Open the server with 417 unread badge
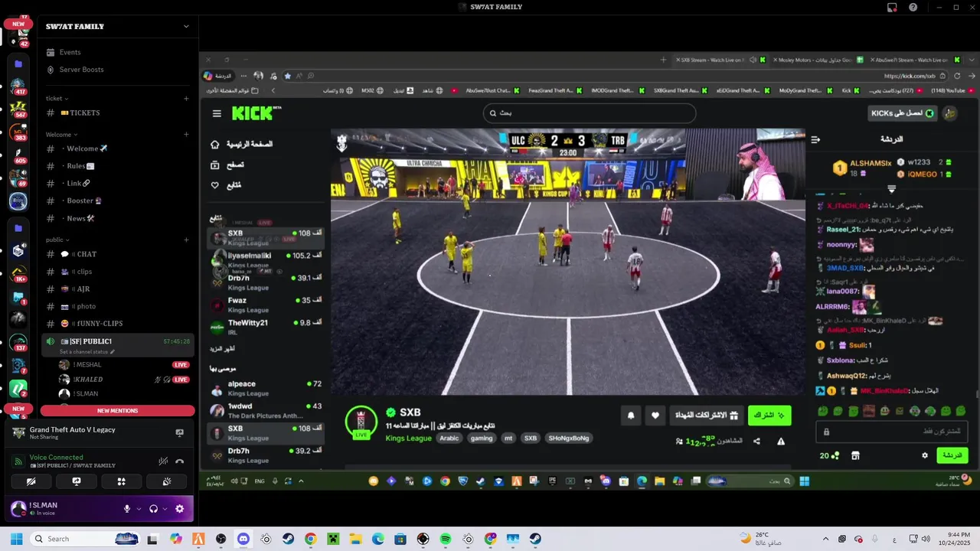 click(x=18, y=84)
